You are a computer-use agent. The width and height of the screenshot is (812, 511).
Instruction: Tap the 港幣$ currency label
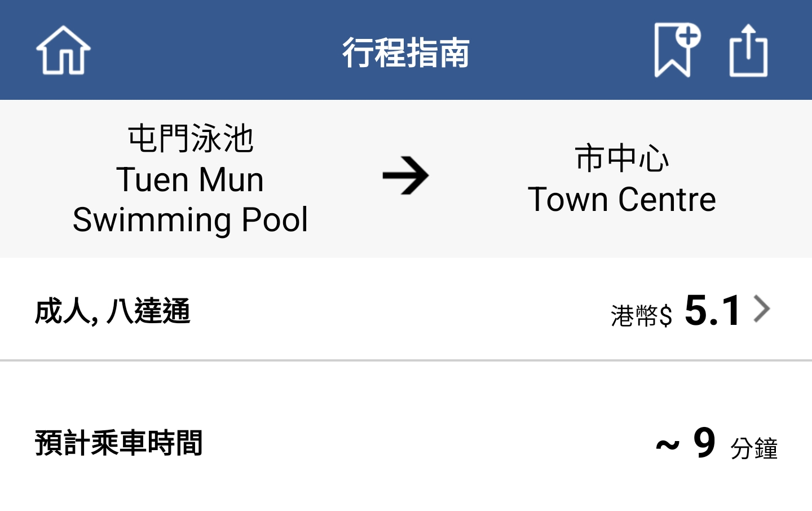[x=641, y=315]
